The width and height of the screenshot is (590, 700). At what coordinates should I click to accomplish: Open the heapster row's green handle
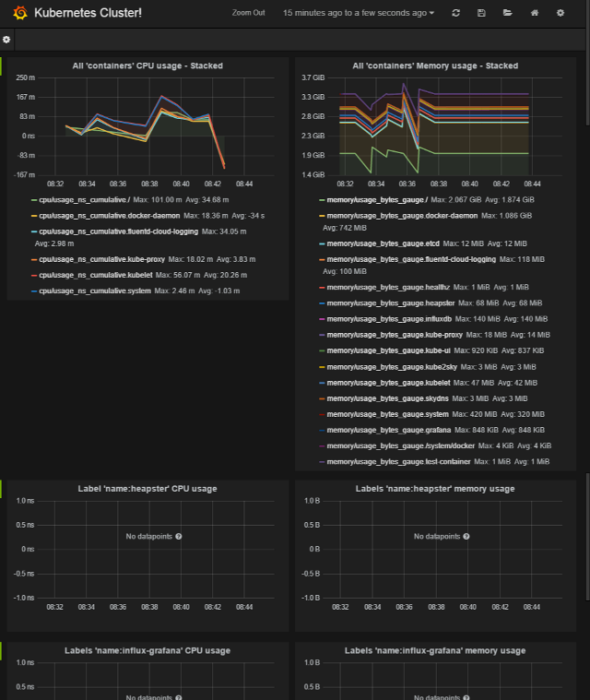click(x=1, y=489)
